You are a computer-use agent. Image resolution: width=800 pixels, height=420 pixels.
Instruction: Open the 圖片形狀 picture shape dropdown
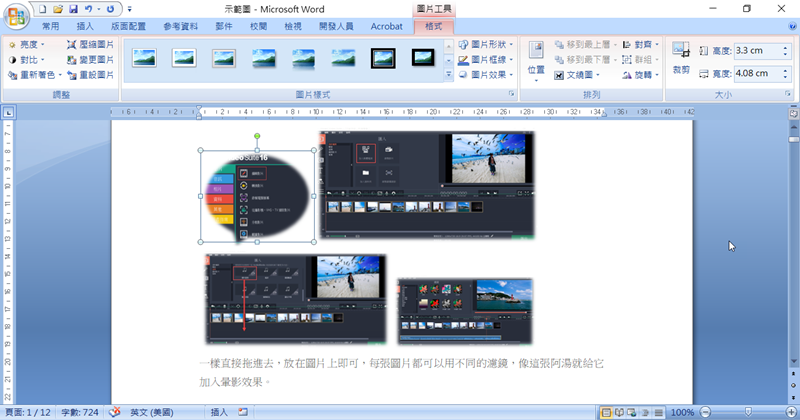(x=485, y=45)
